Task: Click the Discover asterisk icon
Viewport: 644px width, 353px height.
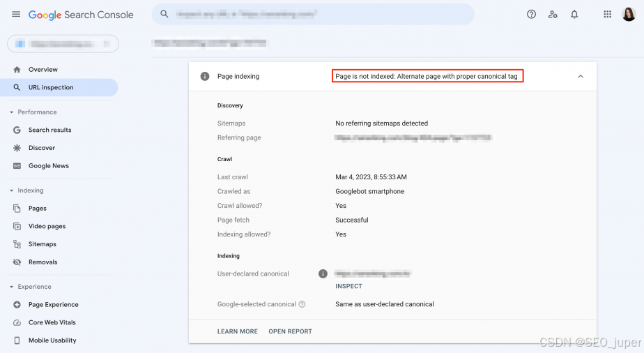Action: [17, 148]
